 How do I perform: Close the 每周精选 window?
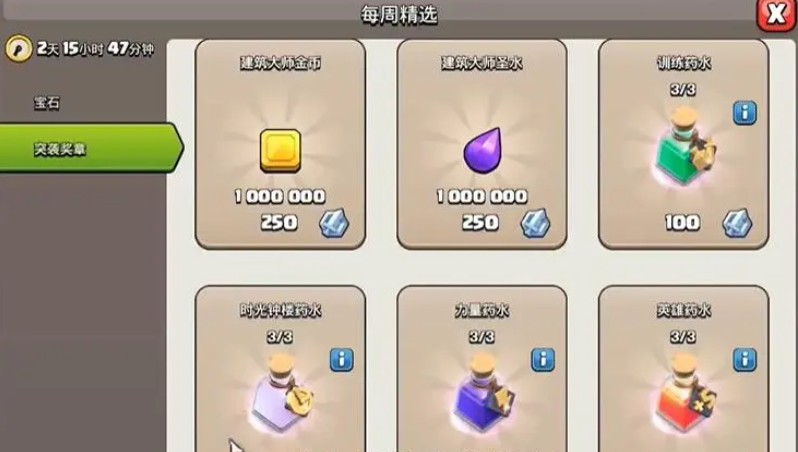[x=776, y=14]
